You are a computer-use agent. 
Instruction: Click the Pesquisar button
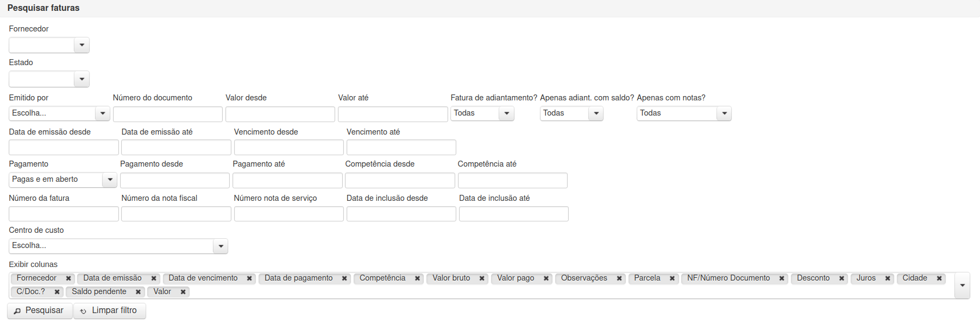coord(40,310)
